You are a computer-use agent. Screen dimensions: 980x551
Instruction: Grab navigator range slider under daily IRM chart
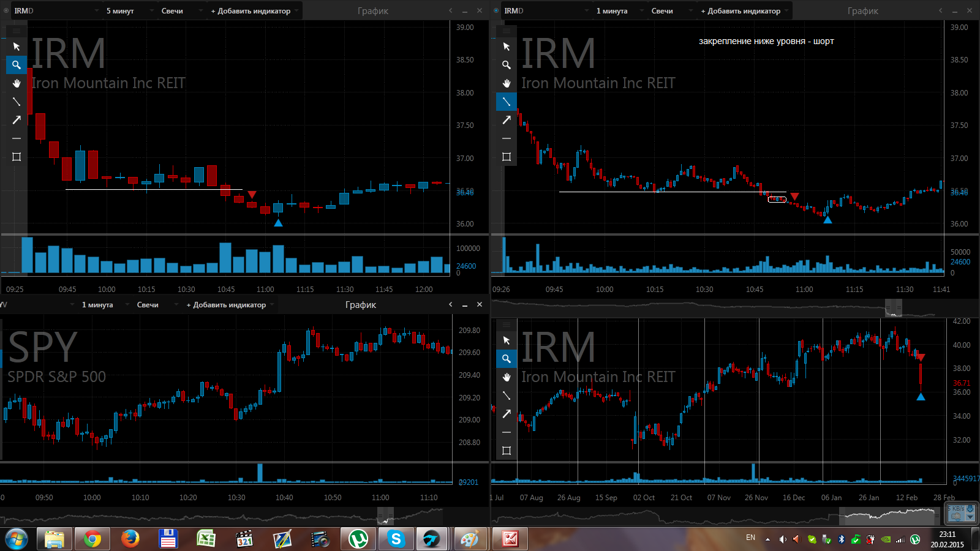click(x=890, y=516)
